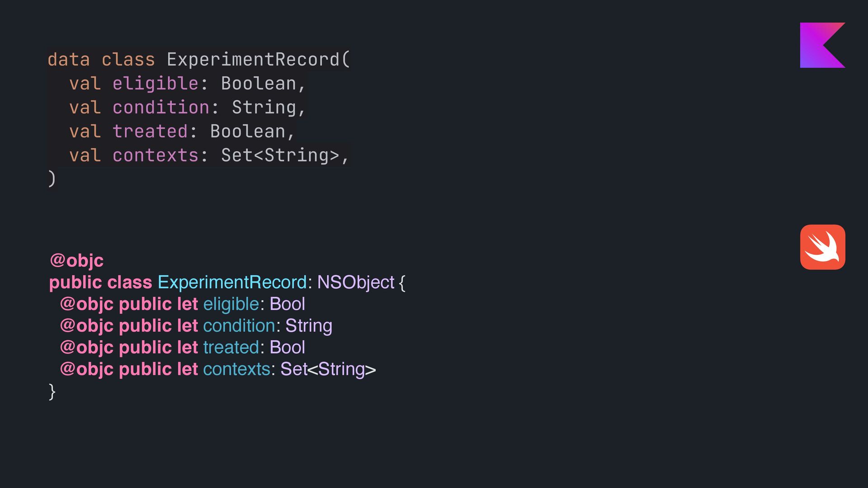Click the 'public class' keywords in Swift
This screenshot has height=488, width=868.
tap(100, 282)
